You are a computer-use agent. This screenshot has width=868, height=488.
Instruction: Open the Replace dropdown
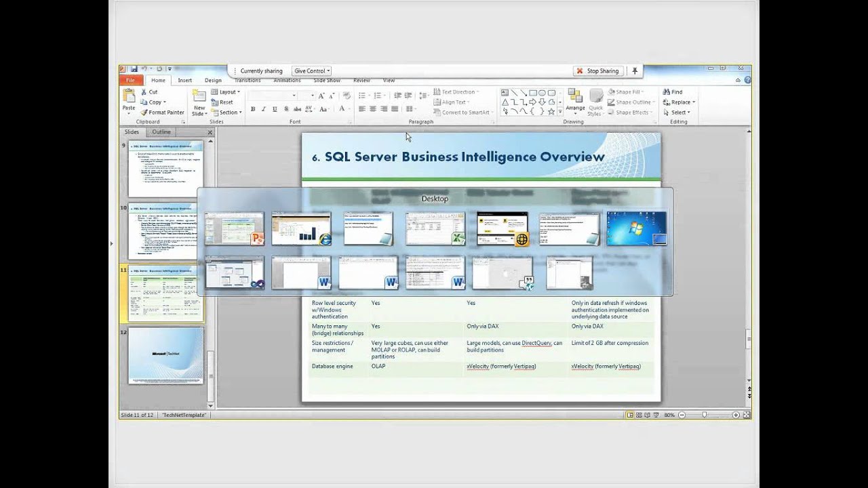click(679, 102)
